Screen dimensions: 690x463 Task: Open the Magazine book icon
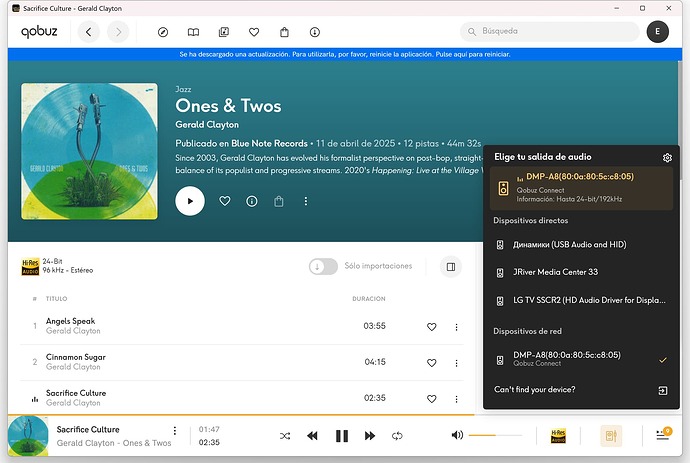click(193, 32)
